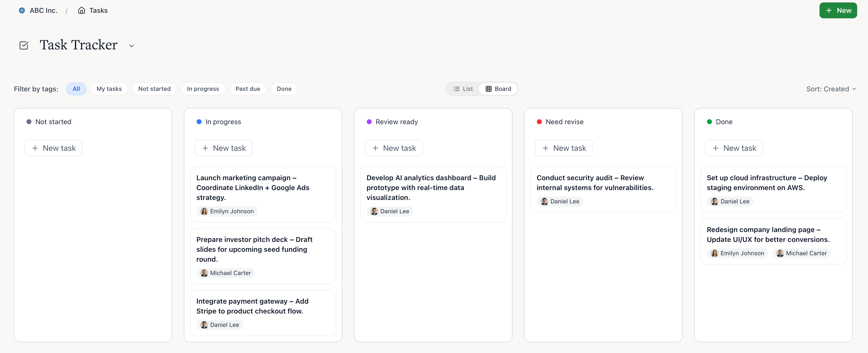Add a new task under Not started

click(53, 148)
